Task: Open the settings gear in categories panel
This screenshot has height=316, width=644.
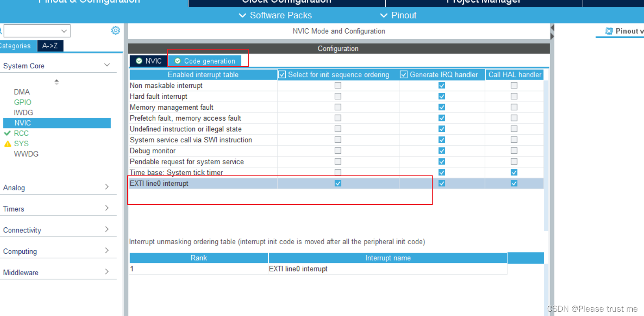Action: click(x=115, y=30)
